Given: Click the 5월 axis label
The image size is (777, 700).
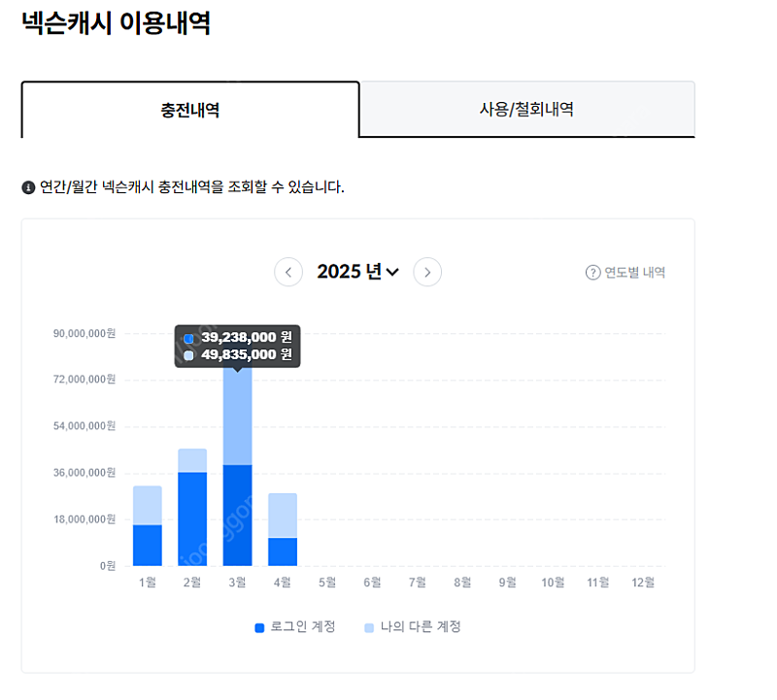Looking at the screenshot, I should pyautogui.click(x=327, y=583).
